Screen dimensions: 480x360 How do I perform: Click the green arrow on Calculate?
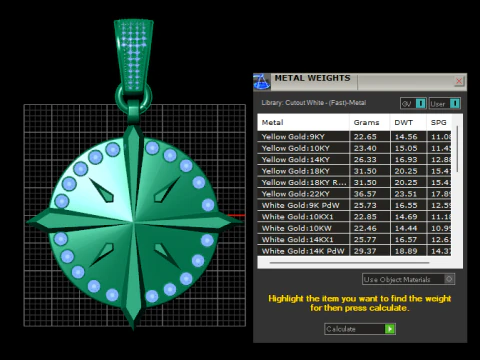pos(389,329)
